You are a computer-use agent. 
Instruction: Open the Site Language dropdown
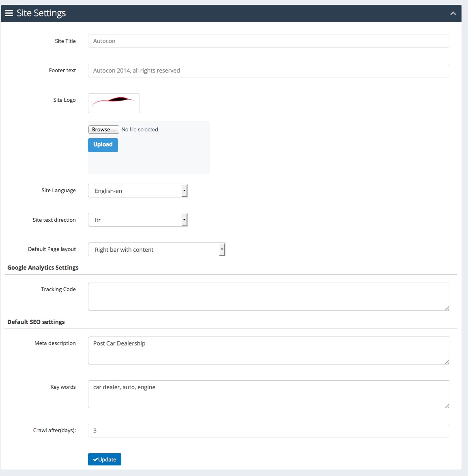(x=137, y=191)
